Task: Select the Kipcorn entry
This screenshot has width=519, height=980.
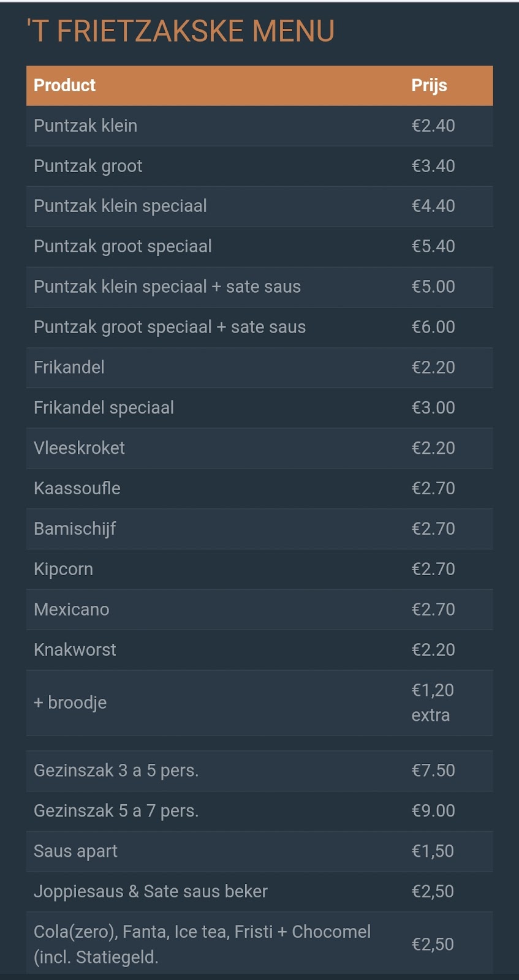Action: click(x=259, y=569)
